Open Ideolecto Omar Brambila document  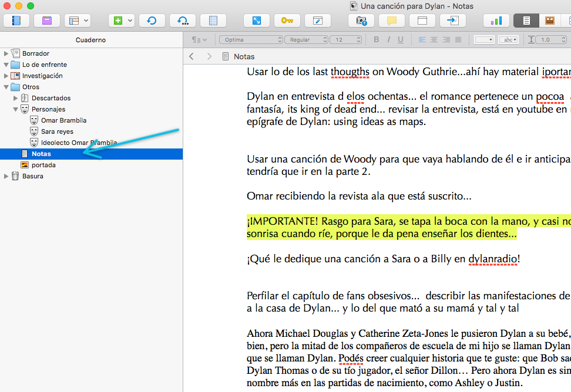(x=79, y=143)
